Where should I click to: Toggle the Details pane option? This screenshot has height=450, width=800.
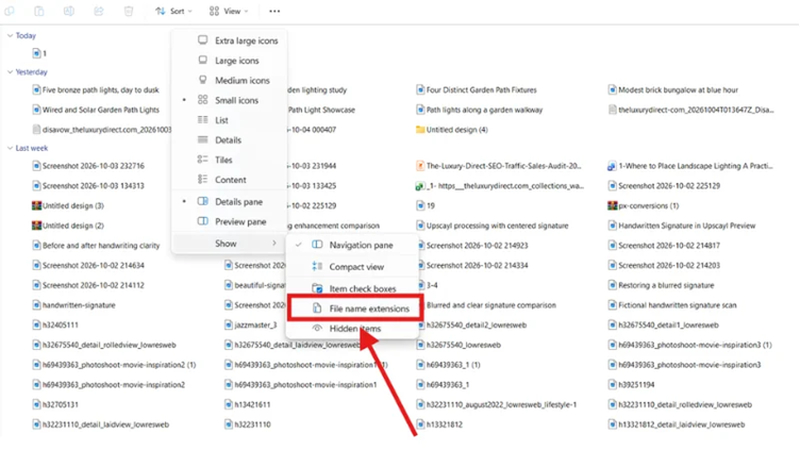pos(230,202)
